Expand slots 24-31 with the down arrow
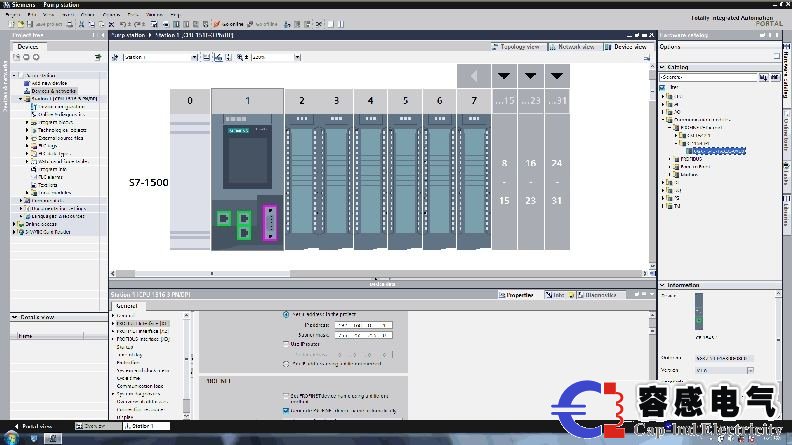 557,76
